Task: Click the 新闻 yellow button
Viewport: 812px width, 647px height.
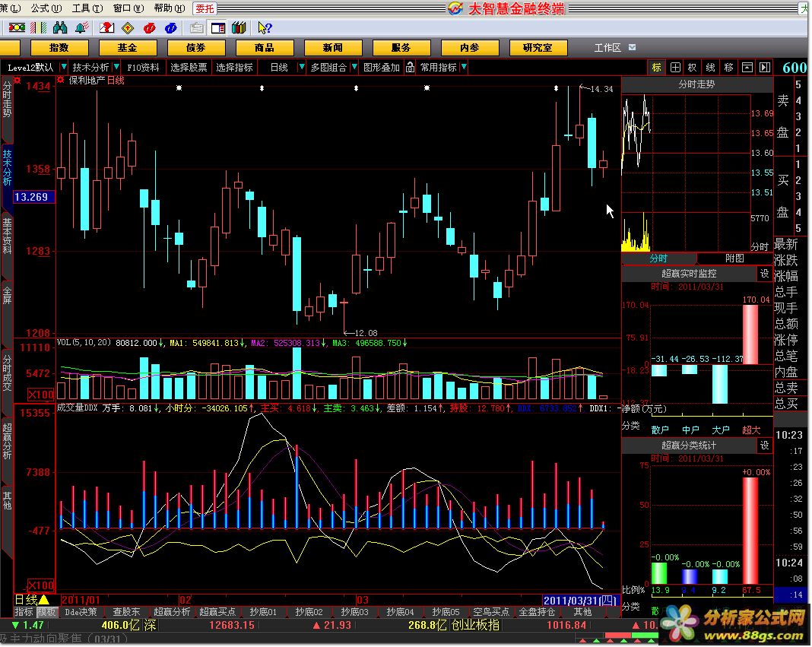Action: 332,48
